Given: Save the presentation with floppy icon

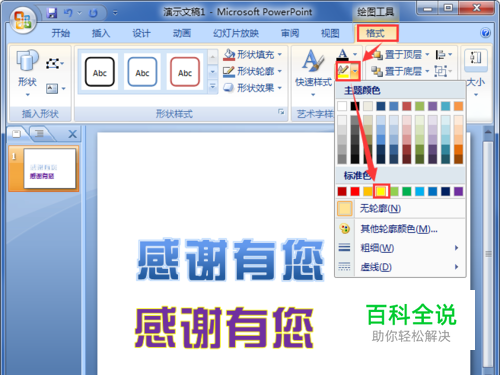Looking at the screenshot, I should coord(52,13).
